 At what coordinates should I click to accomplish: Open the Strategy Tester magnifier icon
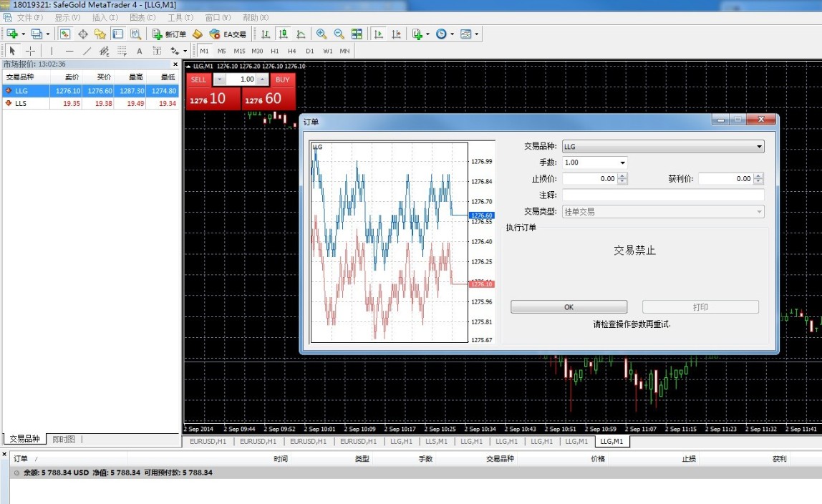pos(136,34)
